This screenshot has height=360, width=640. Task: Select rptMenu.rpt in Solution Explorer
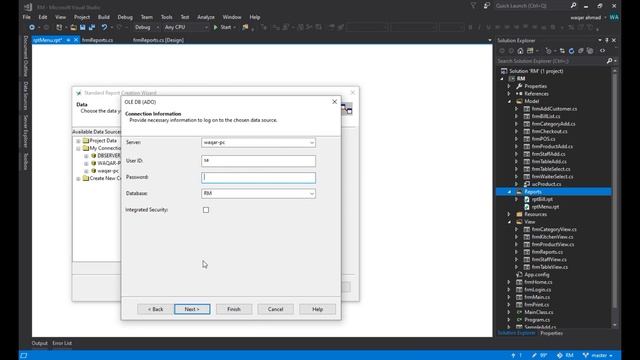pyautogui.click(x=545, y=207)
